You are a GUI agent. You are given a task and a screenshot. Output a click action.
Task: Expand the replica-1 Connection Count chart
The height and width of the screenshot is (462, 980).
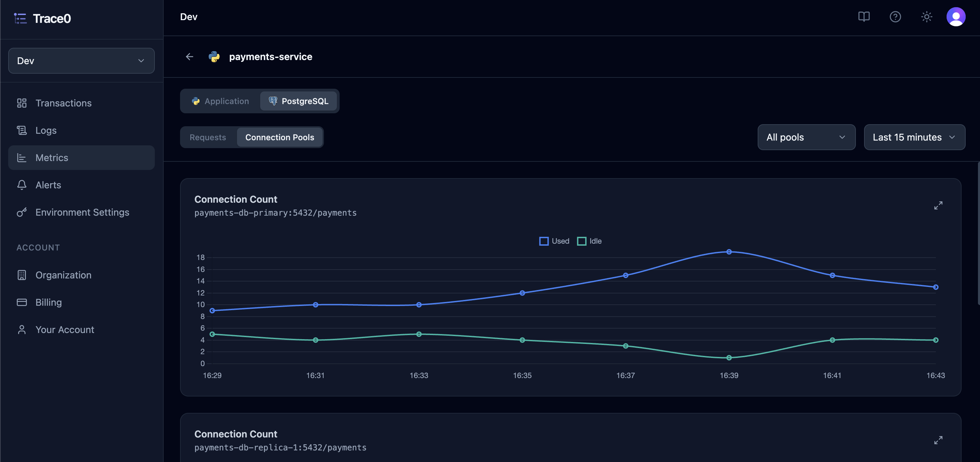click(938, 440)
